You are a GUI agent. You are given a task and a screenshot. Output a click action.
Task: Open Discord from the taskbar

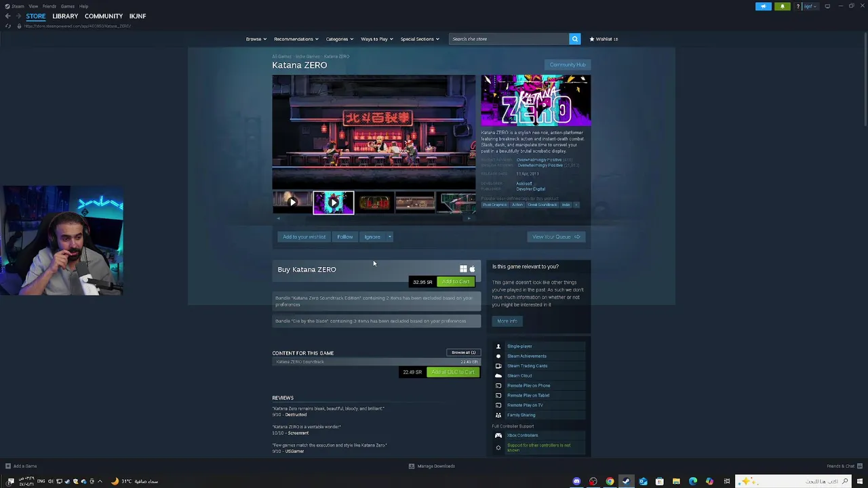tap(576, 481)
